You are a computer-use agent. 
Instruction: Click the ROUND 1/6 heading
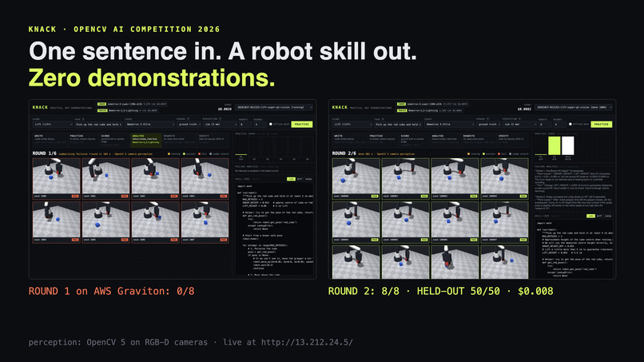[45, 153]
